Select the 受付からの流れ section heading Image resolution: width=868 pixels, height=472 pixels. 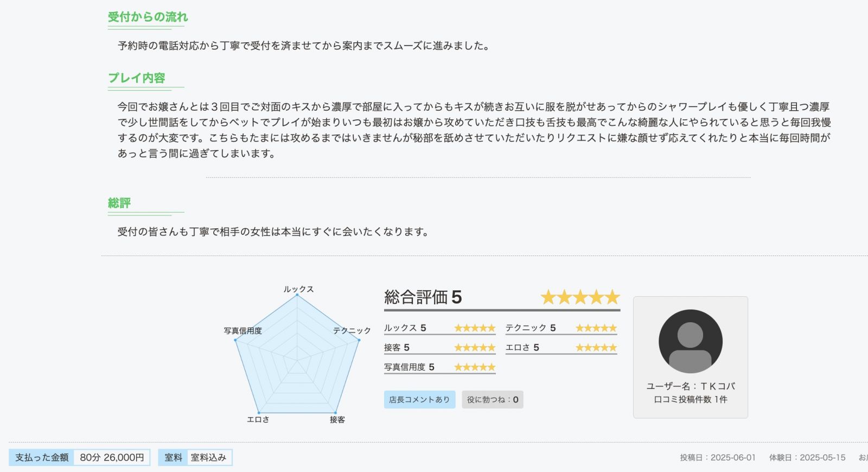pos(148,17)
